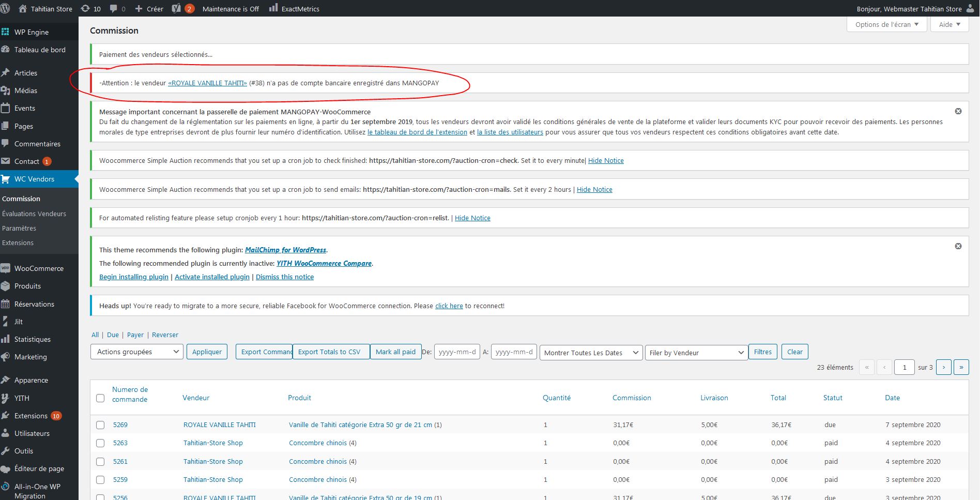This screenshot has height=500, width=980.
Task: Go to Paramètres under WC Vendors
Action: (19, 228)
